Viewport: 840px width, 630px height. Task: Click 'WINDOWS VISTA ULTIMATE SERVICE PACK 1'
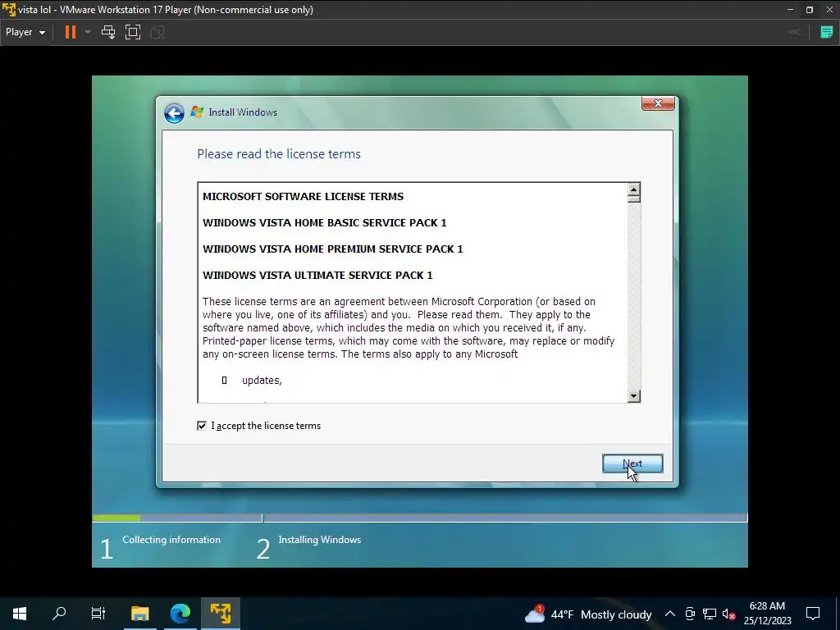point(317,276)
